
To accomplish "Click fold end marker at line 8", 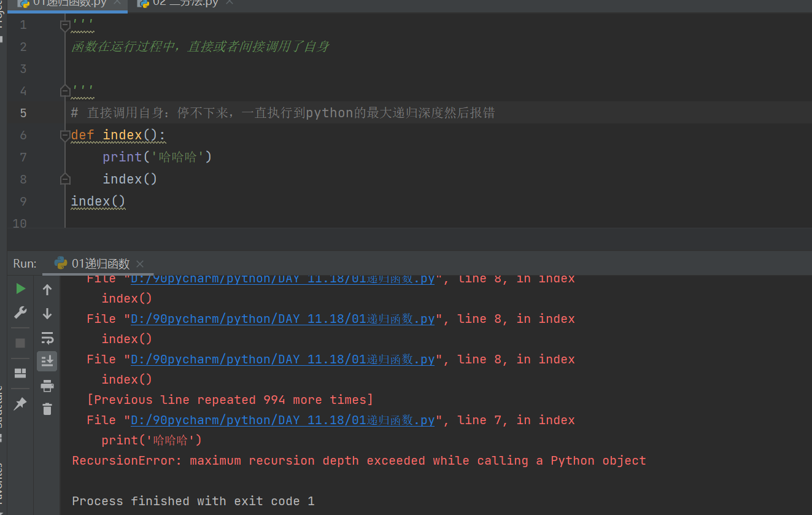I will tap(65, 179).
